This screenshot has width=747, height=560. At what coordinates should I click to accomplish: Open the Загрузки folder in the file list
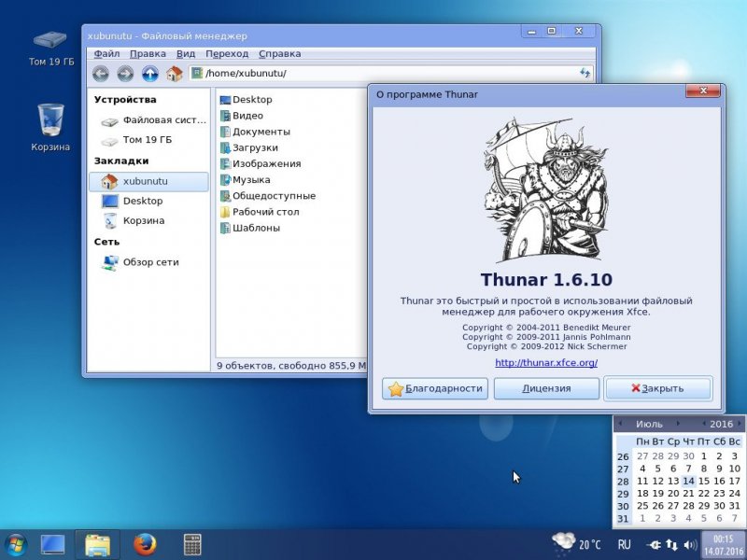coord(248,147)
